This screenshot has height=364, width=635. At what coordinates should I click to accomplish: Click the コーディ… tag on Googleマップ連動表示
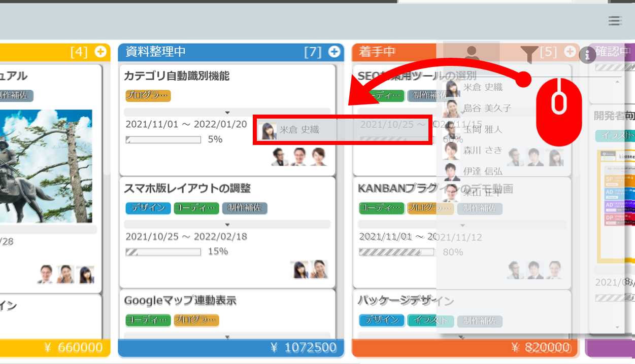pyautogui.click(x=148, y=320)
